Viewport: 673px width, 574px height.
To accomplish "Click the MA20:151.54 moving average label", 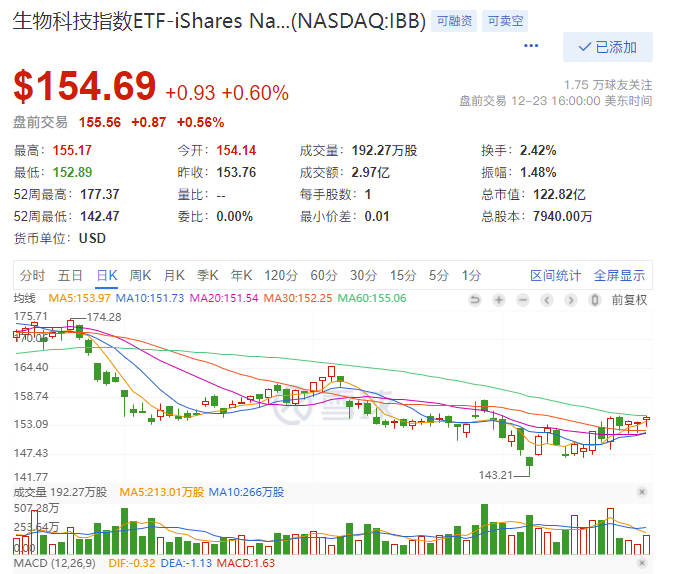I will coord(224,298).
